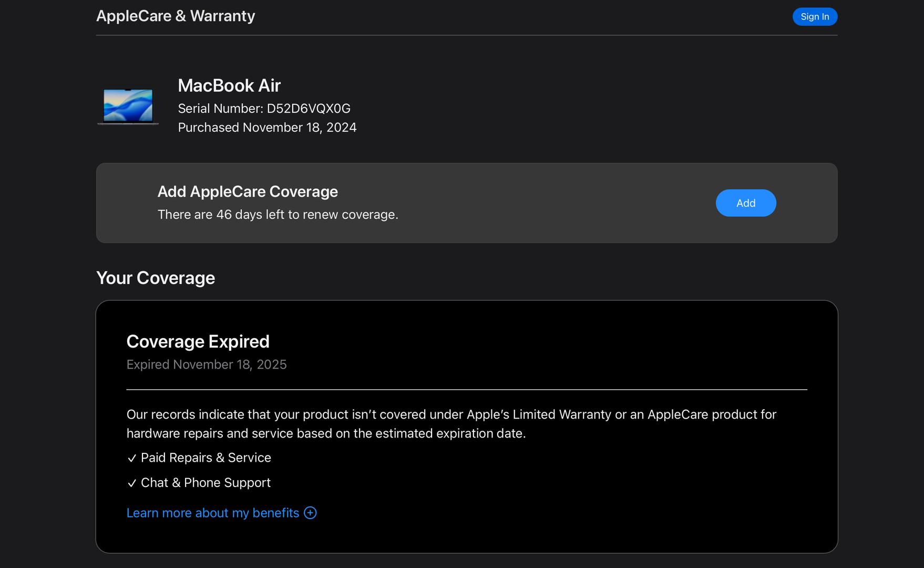
Task: Click the Sign In button
Action: pos(814,17)
